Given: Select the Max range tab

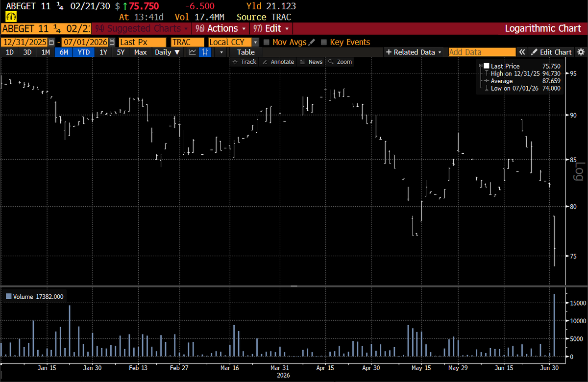Looking at the screenshot, I should tap(140, 52).
